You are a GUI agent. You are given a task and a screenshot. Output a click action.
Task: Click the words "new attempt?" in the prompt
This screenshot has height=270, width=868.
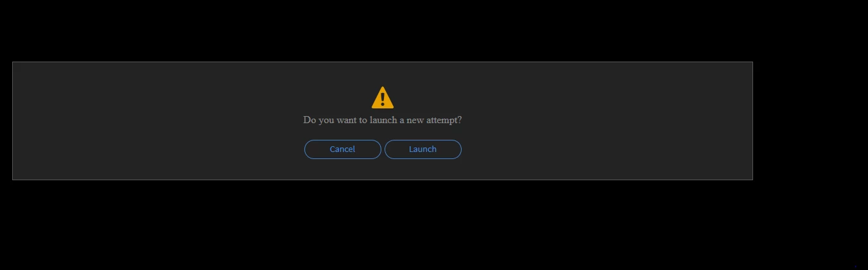435,120
